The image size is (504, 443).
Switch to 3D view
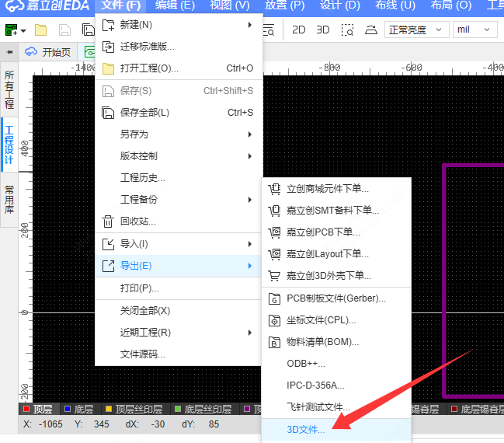(x=323, y=30)
